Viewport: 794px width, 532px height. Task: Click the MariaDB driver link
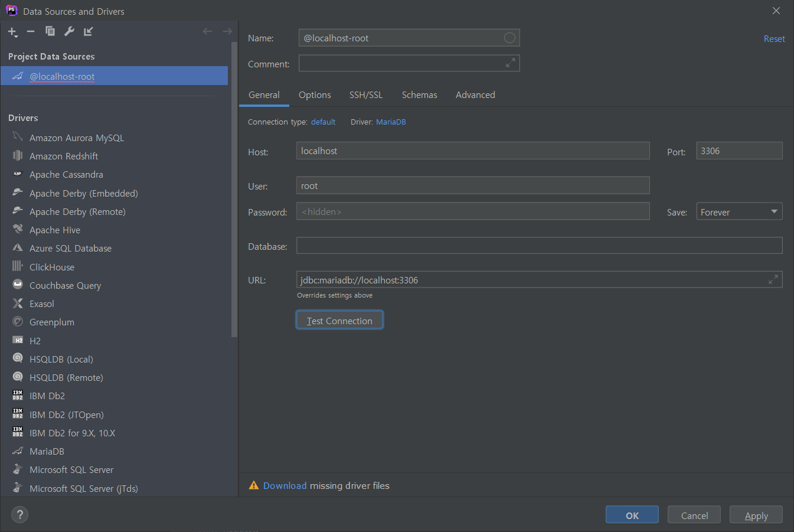(x=391, y=122)
